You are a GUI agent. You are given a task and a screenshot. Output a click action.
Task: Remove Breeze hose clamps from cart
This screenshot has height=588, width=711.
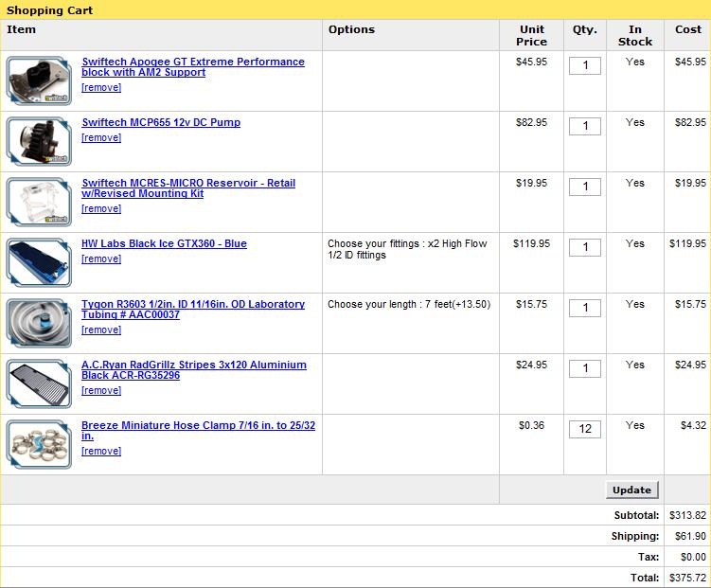click(101, 451)
